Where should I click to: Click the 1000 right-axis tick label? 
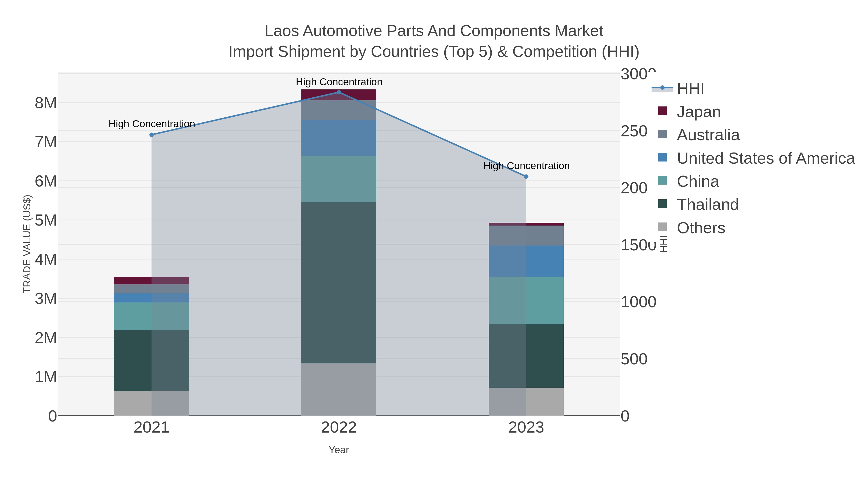click(638, 302)
